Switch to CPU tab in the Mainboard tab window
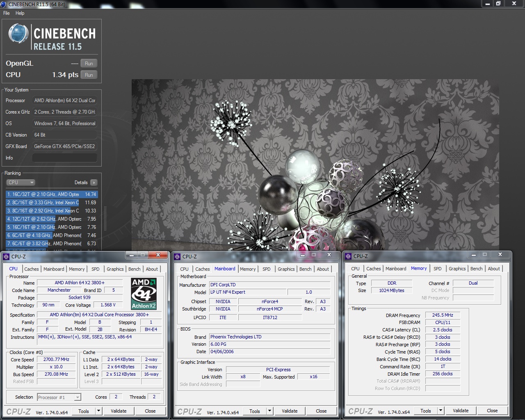The image size is (525, 420). pyautogui.click(x=185, y=269)
